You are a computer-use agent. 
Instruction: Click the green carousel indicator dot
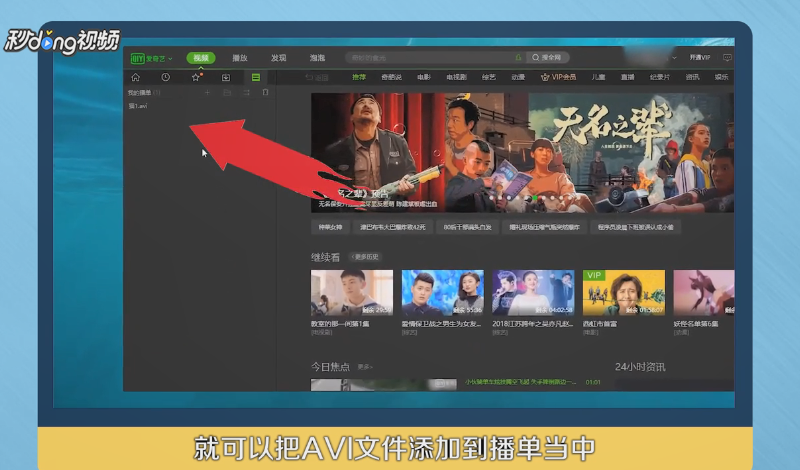535,197
